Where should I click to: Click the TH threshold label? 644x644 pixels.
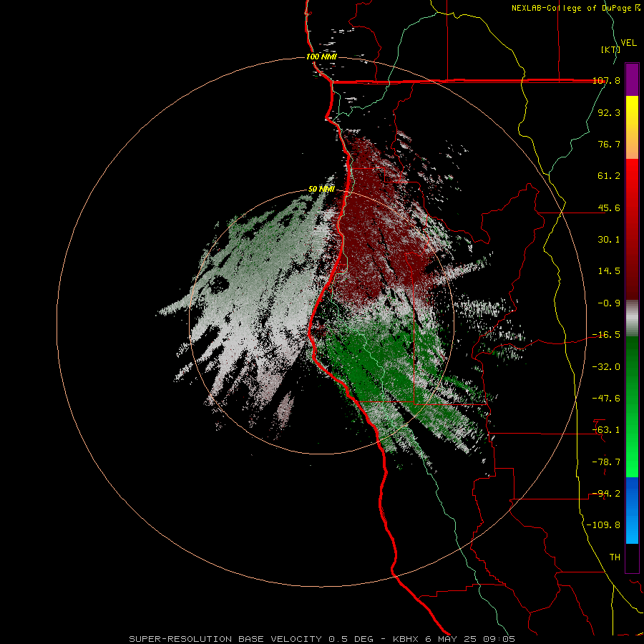coord(615,557)
